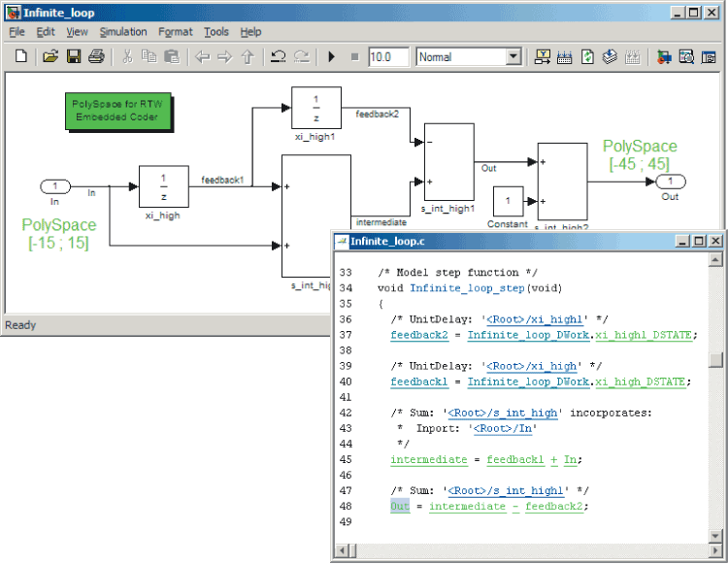Click the New model icon
Viewport: 728px width, 564px height.
click(21, 57)
